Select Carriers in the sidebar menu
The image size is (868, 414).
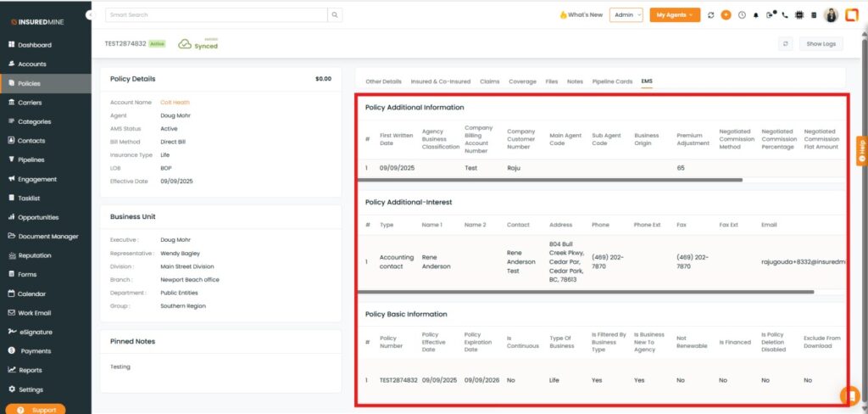pyautogui.click(x=30, y=102)
